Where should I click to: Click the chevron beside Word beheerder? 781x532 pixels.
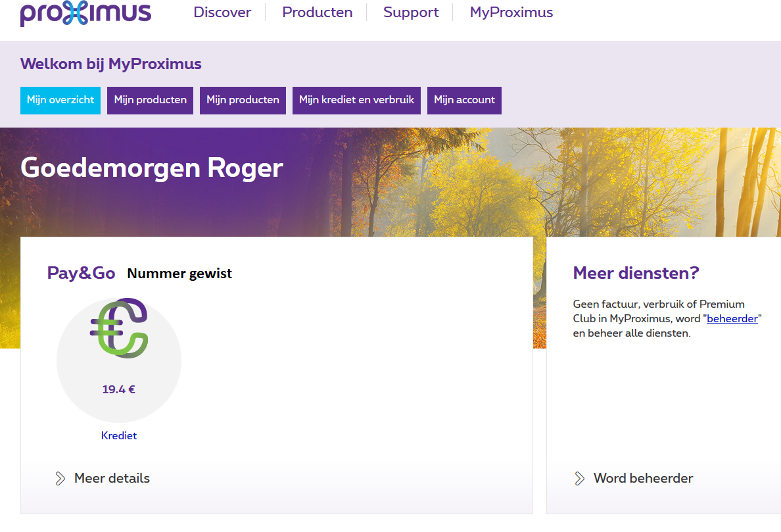point(580,479)
